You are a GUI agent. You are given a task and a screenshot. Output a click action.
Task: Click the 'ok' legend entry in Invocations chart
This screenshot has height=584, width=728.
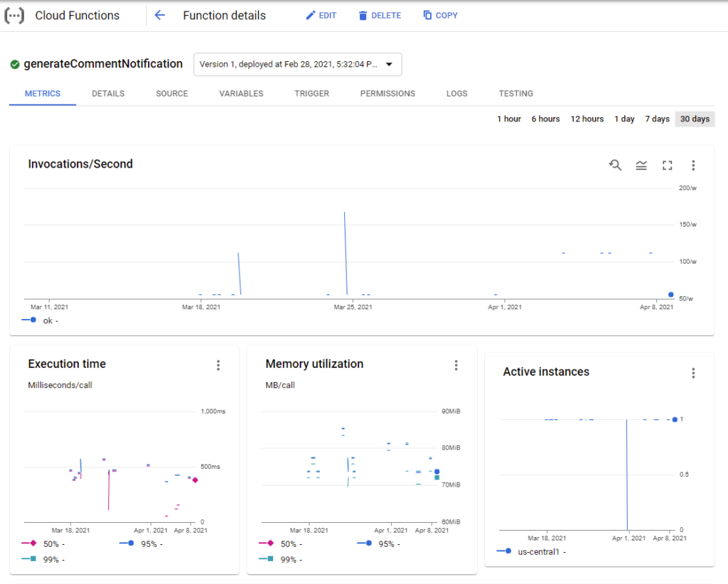coord(40,320)
